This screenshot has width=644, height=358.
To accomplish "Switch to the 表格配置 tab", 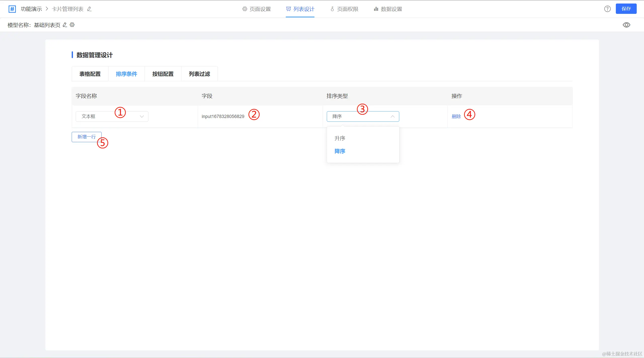I will [x=90, y=74].
